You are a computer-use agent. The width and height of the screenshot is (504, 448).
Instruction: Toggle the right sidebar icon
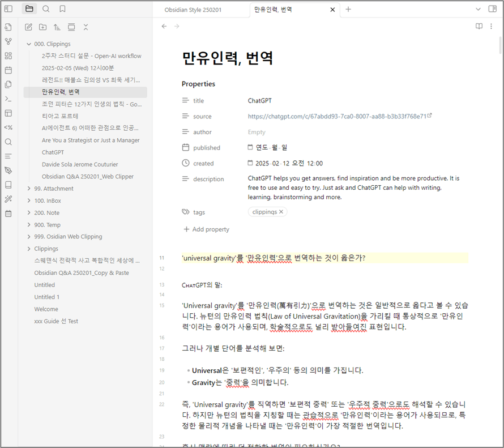(x=493, y=8)
